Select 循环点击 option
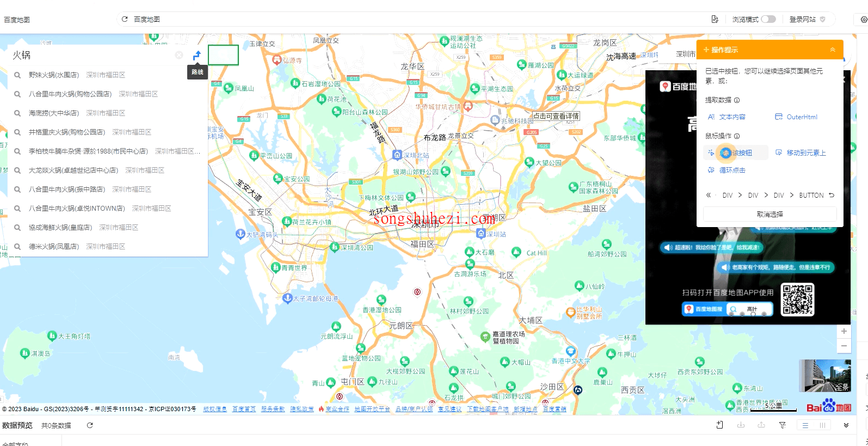Image resolution: width=868 pixels, height=446 pixels. coord(727,170)
